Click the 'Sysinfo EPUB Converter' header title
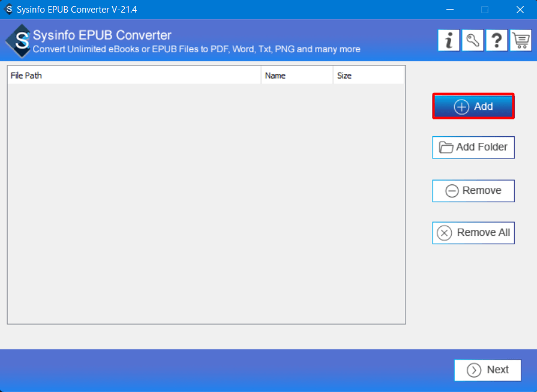 pyautogui.click(x=102, y=35)
